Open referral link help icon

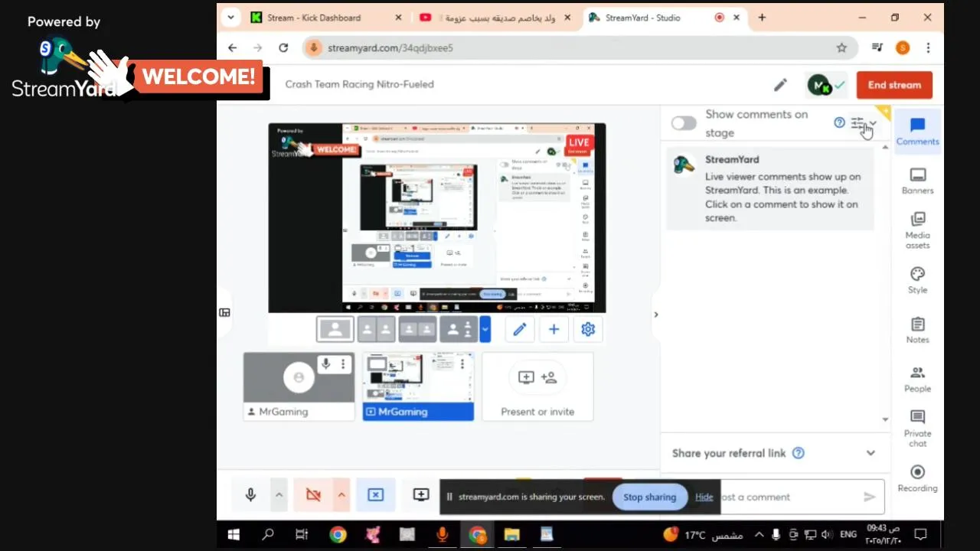[x=799, y=453]
